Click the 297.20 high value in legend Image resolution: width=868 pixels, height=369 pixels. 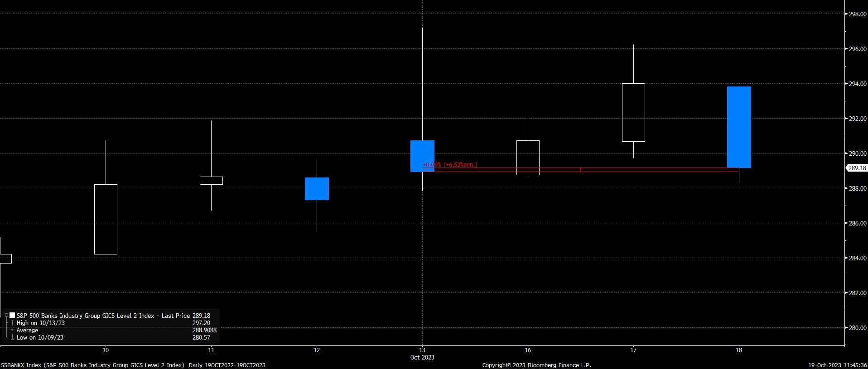pos(201,323)
